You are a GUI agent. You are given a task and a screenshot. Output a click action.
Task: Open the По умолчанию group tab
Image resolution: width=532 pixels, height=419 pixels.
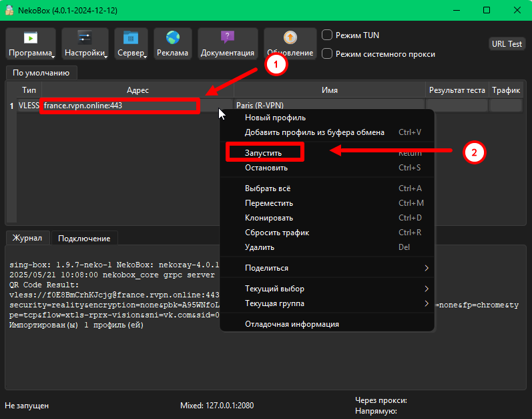[x=41, y=72]
